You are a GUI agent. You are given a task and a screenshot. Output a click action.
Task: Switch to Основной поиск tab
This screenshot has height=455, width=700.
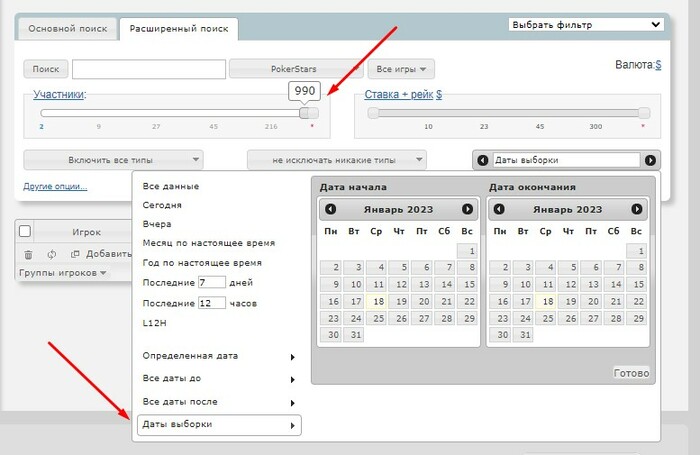[x=68, y=29]
